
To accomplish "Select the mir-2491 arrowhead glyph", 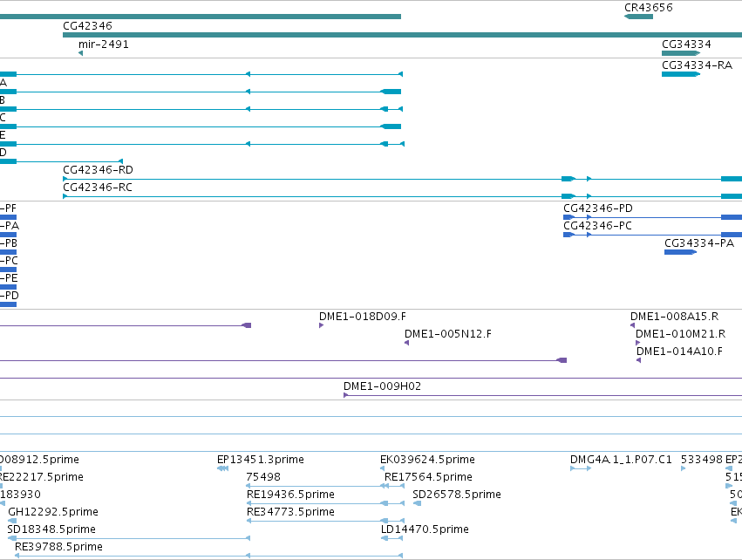I will click(x=81, y=53).
